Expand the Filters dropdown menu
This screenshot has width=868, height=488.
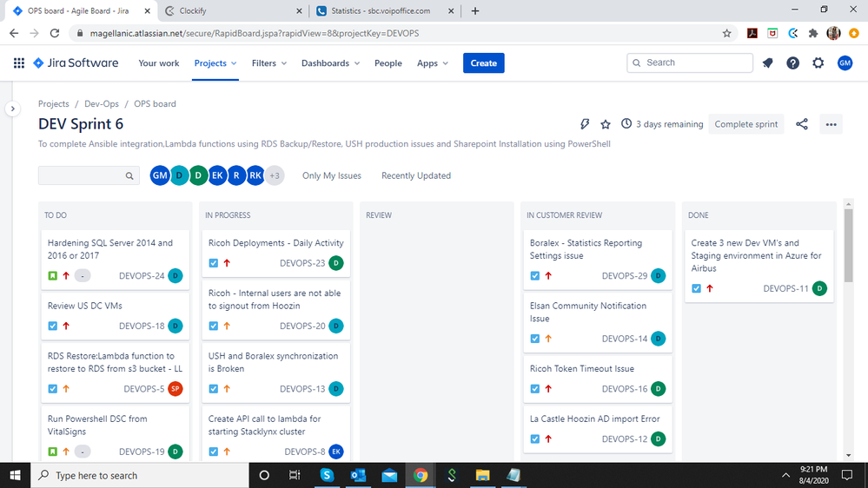click(269, 63)
